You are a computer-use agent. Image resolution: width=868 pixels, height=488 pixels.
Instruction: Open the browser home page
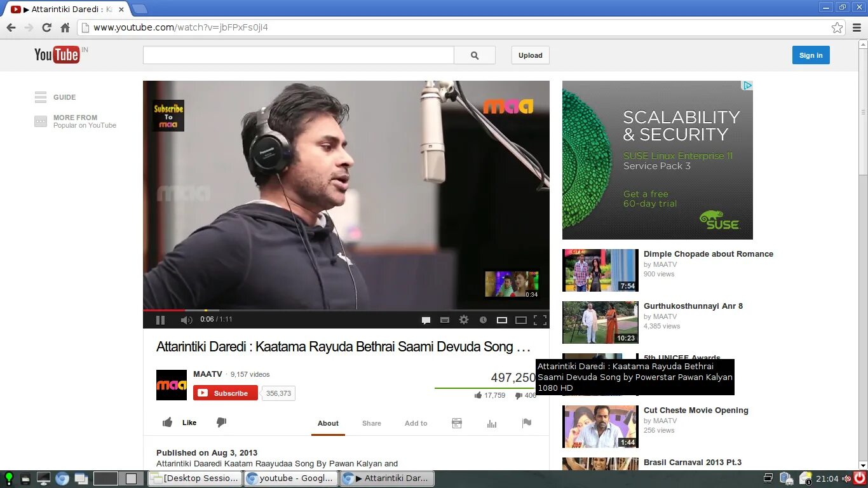[x=65, y=27]
